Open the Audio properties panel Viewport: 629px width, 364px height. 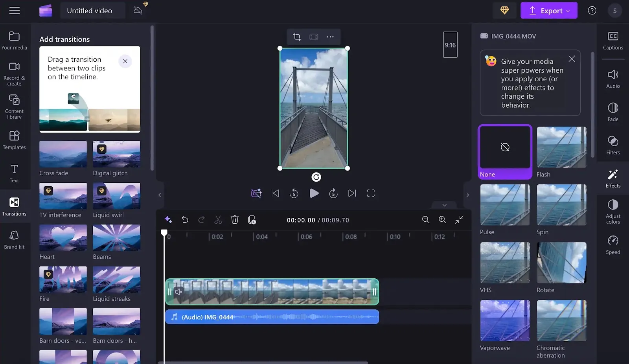(x=613, y=79)
